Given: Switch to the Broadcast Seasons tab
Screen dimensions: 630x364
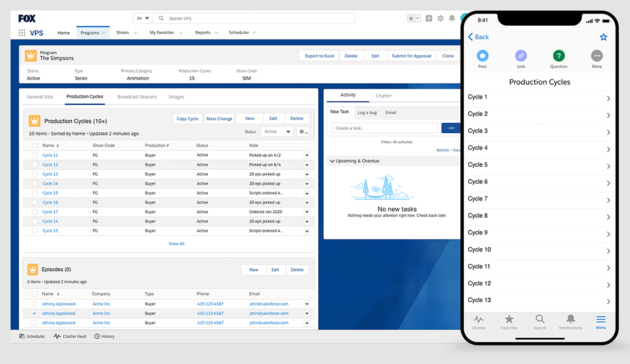Looking at the screenshot, I should pos(137,97).
